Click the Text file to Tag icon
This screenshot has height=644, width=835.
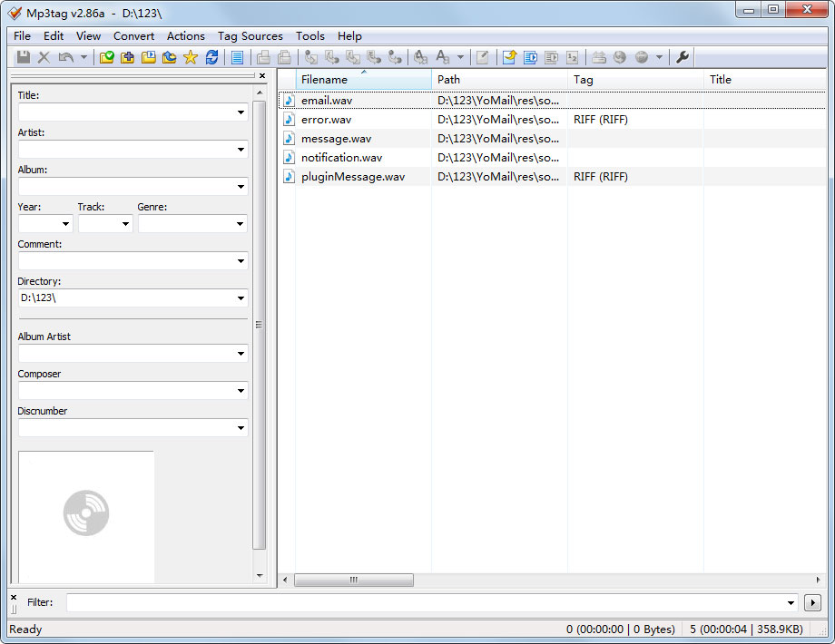click(374, 57)
